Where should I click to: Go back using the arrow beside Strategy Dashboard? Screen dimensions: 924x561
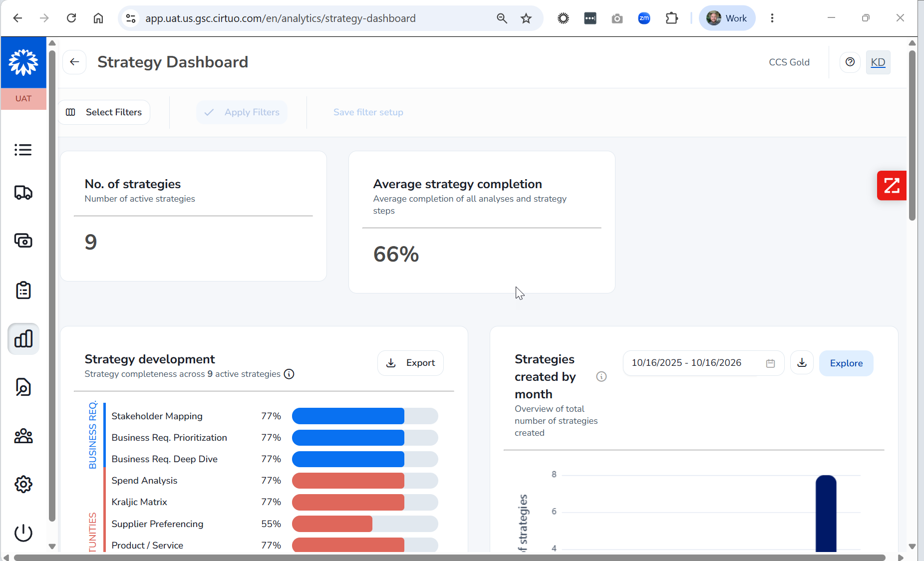coord(74,62)
